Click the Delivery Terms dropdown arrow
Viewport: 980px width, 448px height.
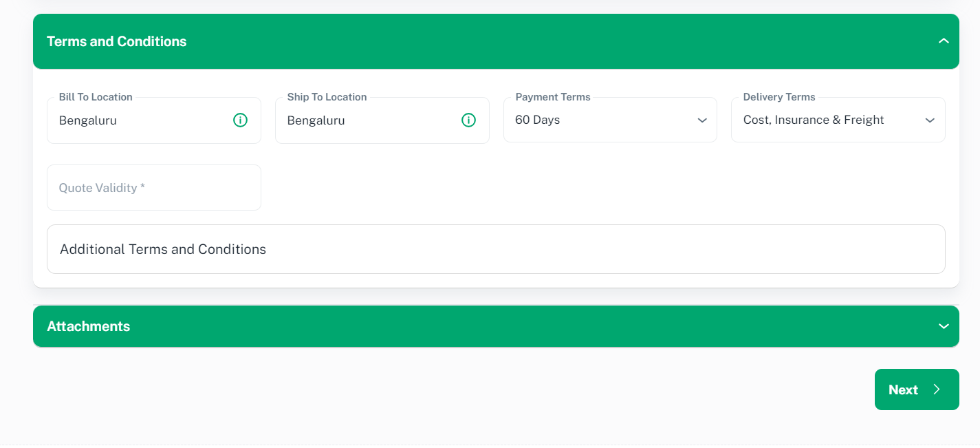tap(930, 120)
